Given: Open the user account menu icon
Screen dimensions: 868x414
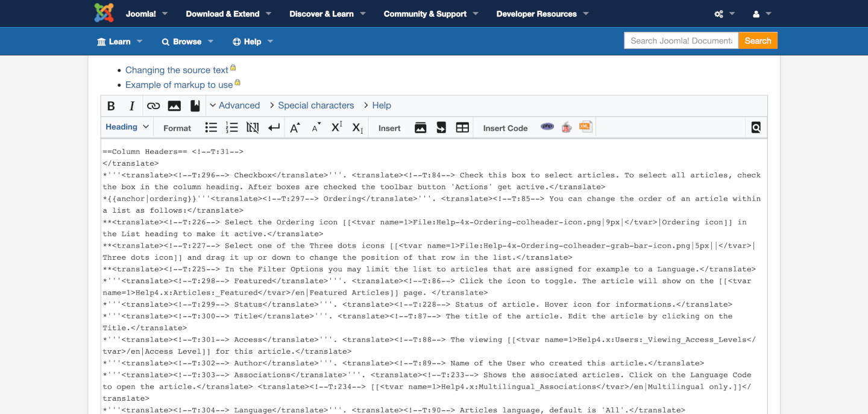Looking at the screenshot, I should (x=762, y=14).
